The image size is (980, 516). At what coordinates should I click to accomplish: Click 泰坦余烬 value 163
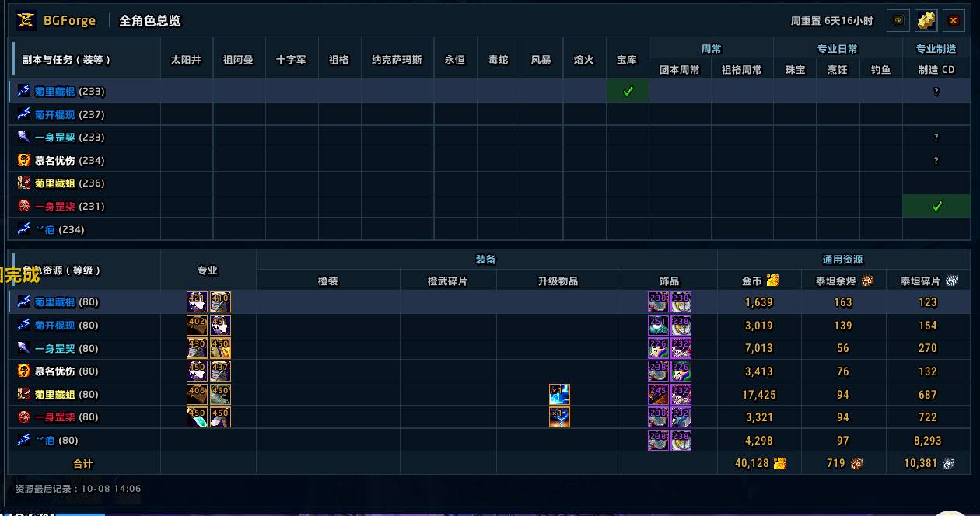(843, 303)
